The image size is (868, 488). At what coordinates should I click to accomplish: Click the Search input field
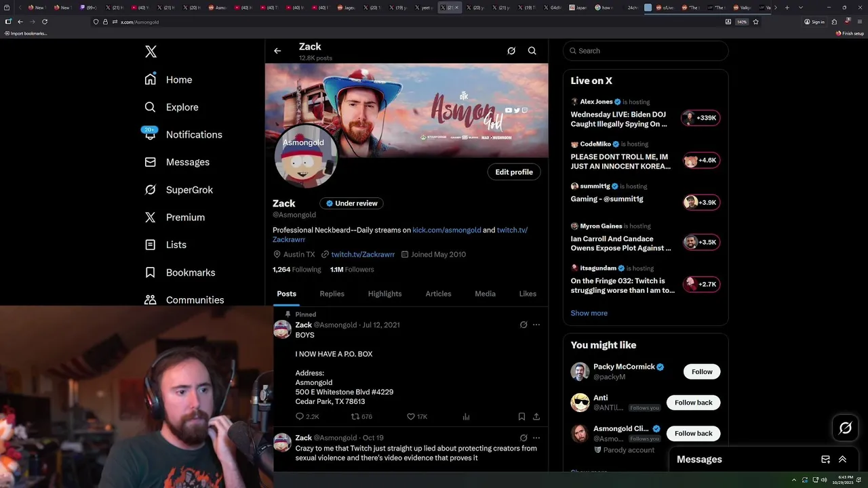[x=646, y=51]
